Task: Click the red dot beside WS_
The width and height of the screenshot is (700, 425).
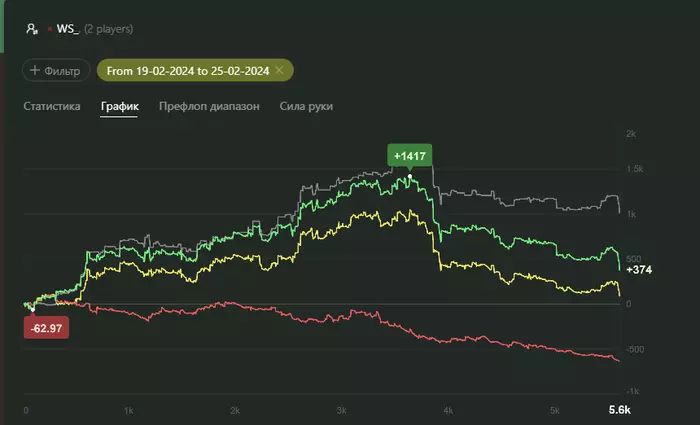Action: point(50,30)
